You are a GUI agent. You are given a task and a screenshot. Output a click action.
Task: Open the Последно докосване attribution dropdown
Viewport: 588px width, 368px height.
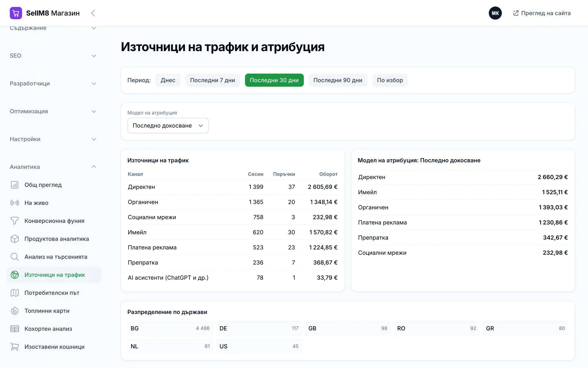[x=168, y=125]
